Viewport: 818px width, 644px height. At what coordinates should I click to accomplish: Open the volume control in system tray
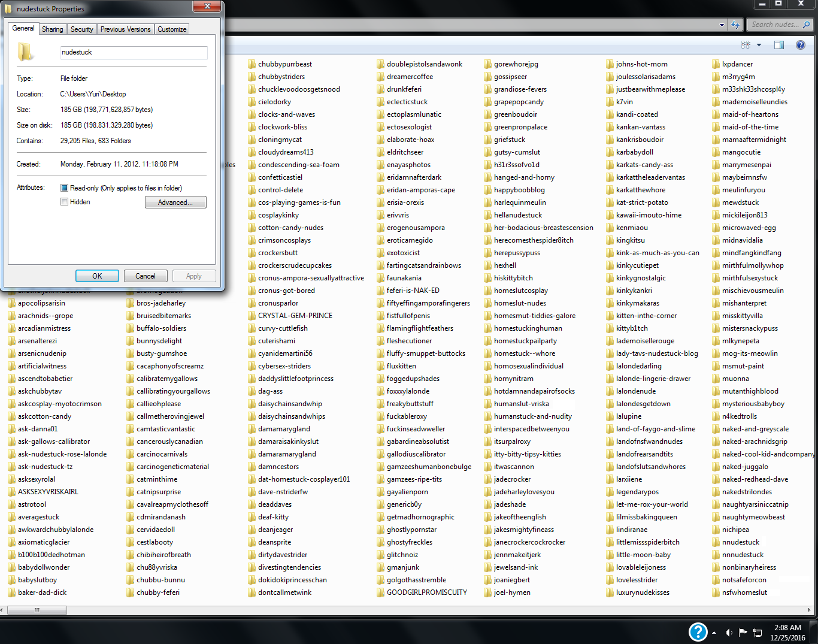[x=729, y=633]
